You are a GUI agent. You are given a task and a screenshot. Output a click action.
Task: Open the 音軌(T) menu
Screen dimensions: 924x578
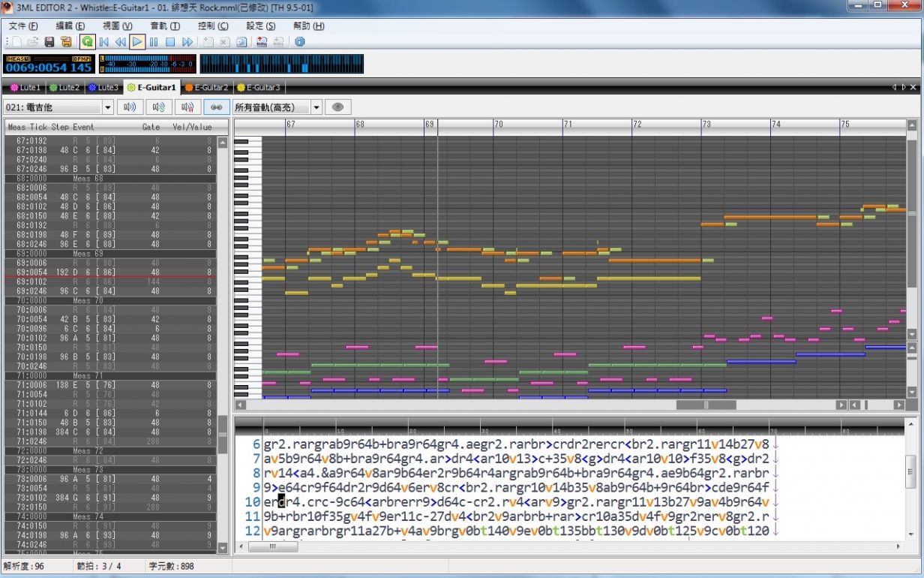[x=164, y=26]
